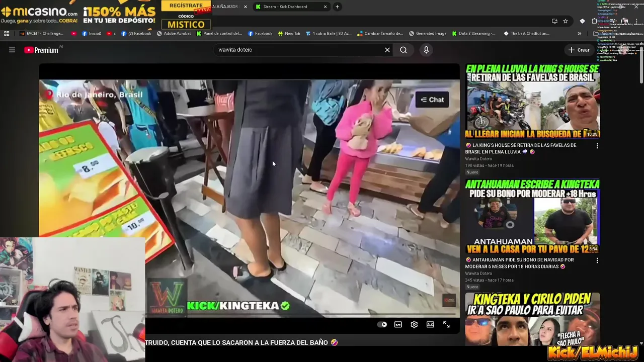This screenshot has height=362, width=644.
Task: Focus the 'wawita dotero' search field
Action: point(299,50)
